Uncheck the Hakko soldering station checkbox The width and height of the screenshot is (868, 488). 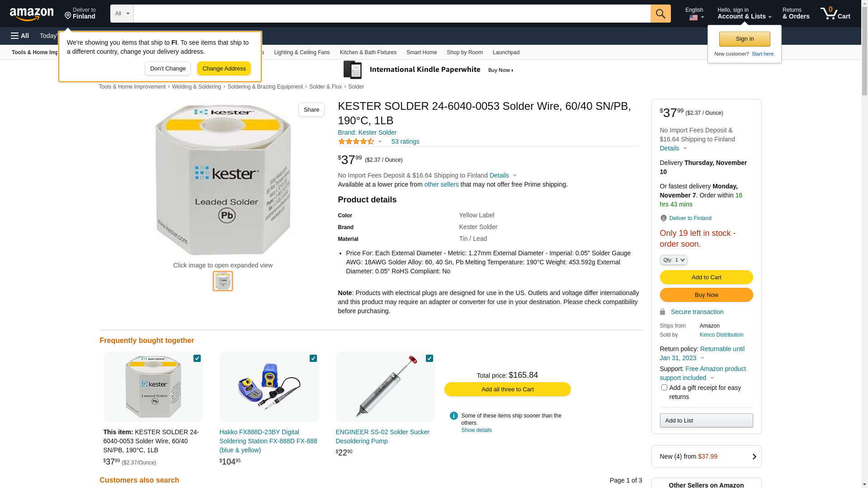[x=313, y=358]
